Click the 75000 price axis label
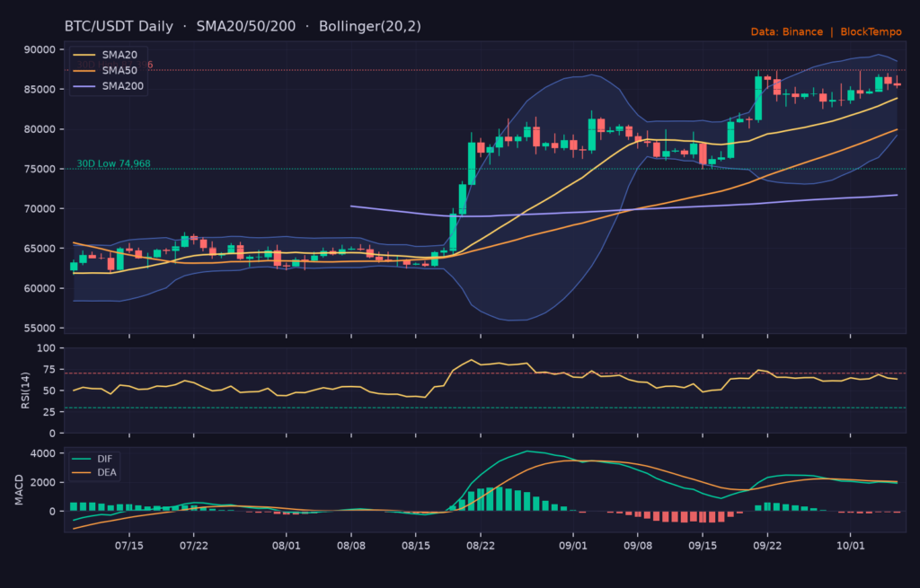Screen dimensions: 920x588 click(40, 170)
